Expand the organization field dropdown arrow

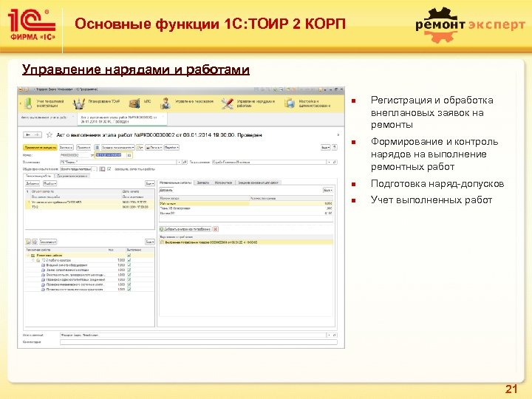(180, 162)
